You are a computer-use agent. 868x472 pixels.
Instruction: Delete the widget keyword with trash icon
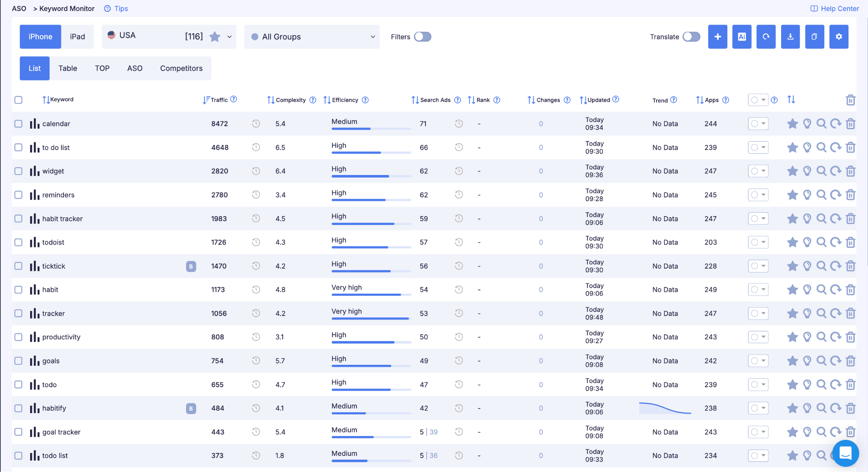[850, 171]
